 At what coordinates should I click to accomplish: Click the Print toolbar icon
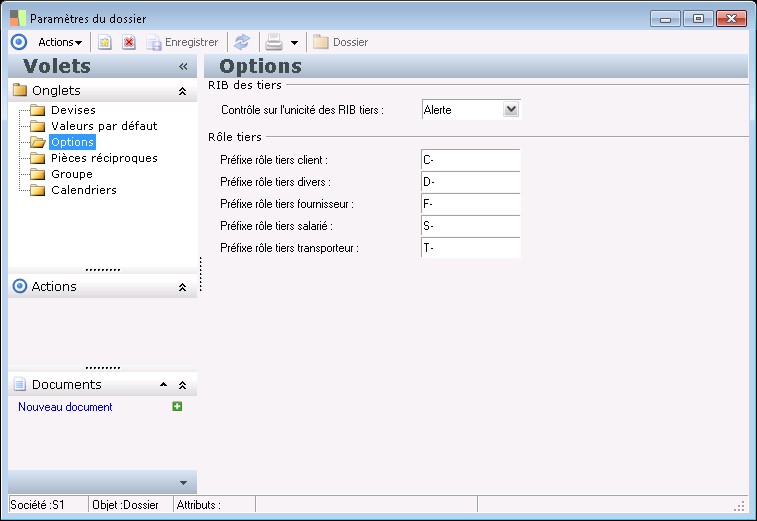[273, 42]
